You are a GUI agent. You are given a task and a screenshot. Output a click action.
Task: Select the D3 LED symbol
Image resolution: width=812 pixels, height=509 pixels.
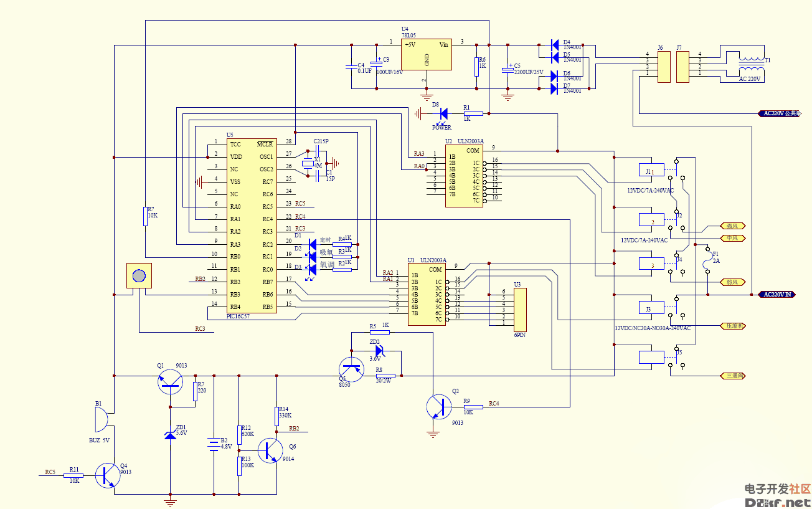(313, 269)
